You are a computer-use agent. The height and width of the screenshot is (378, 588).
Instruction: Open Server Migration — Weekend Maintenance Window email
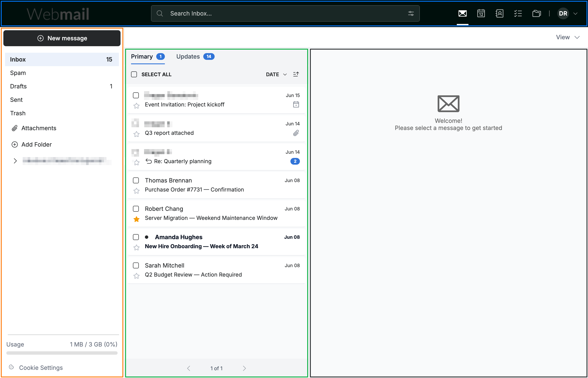[217, 214]
